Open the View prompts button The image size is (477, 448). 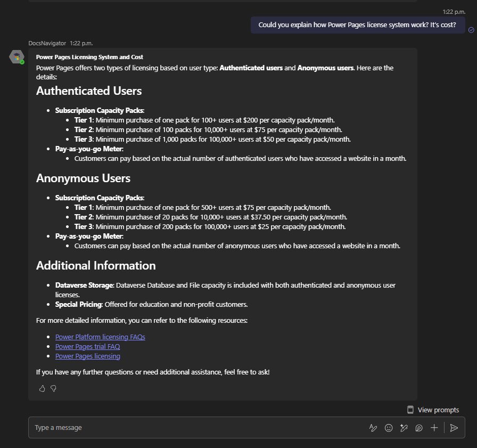click(x=433, y=410)
